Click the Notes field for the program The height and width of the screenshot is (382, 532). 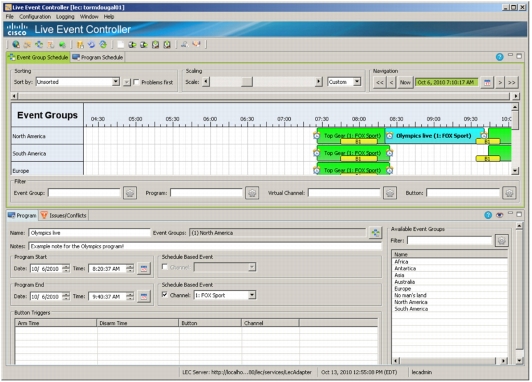tap(205, 246)
